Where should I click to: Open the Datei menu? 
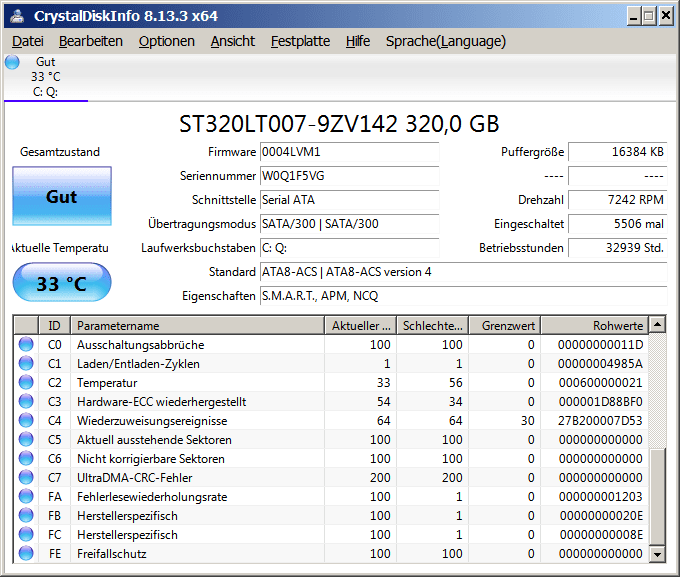28,41
